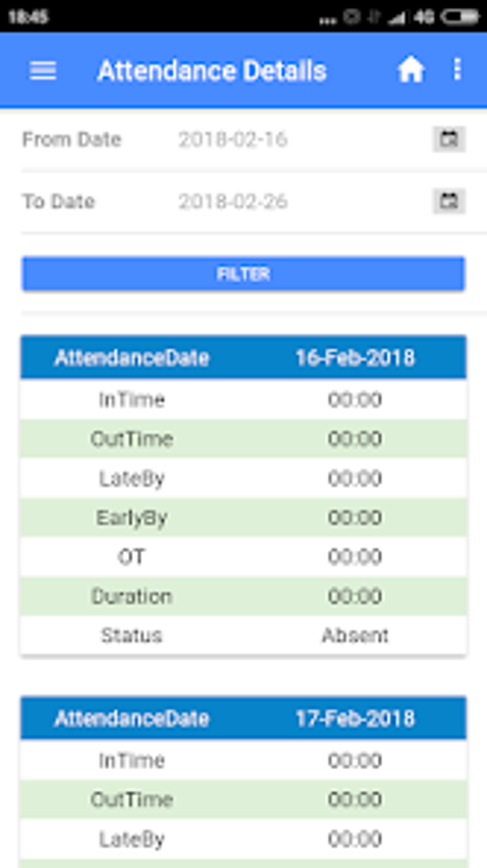Open the three-dot overflow menu
Viewport: 487px width, 868px height.
point(457,70)
